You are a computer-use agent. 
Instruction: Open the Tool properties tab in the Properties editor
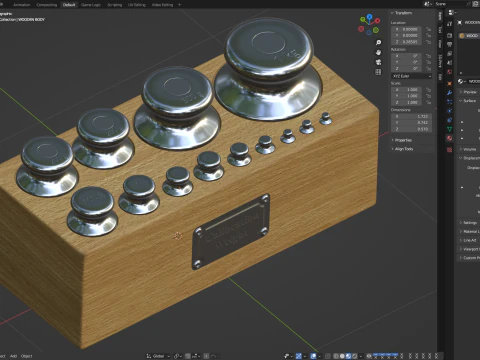coord(450,24)
